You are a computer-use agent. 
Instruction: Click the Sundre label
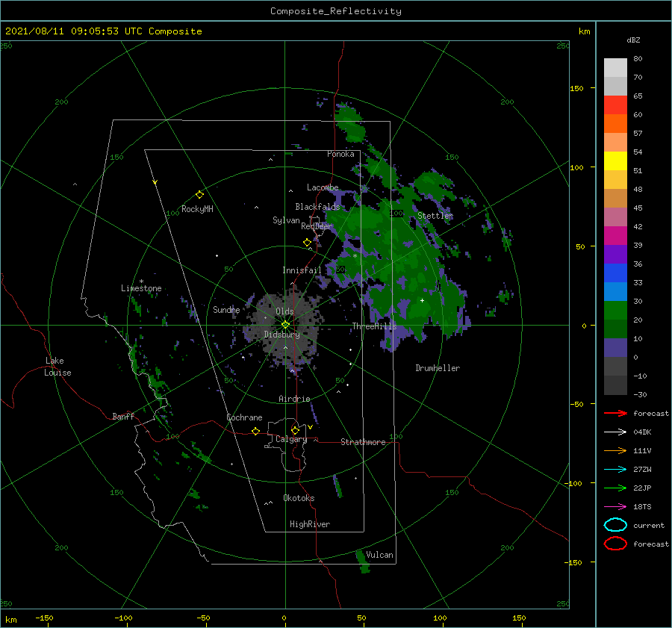coord(226,309)
